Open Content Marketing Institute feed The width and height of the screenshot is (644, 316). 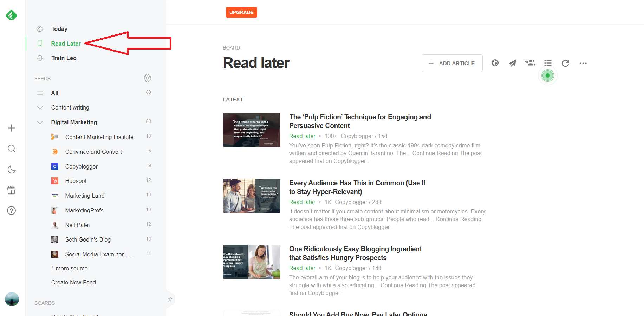coord(99,137)
